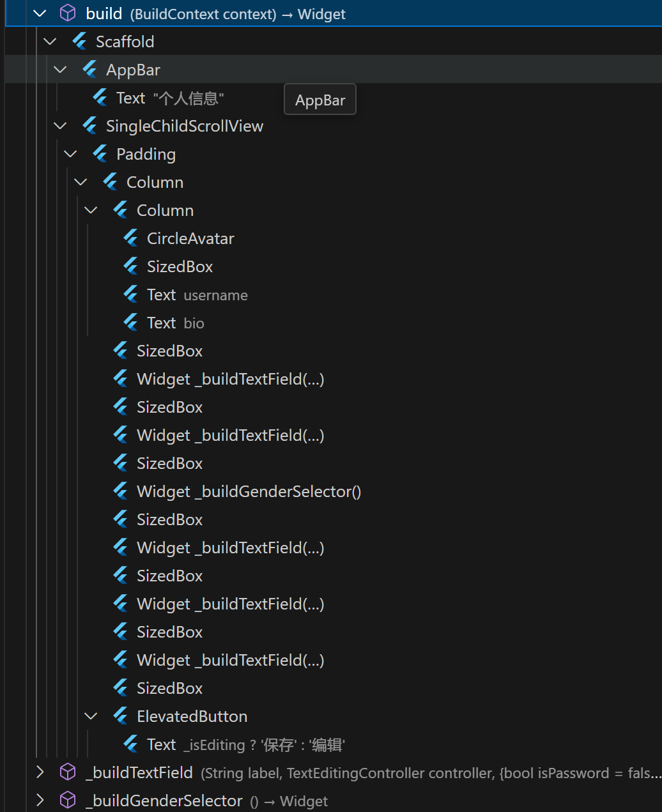Click the Flutter icon beside Text username
This screenshot has width=662, height=812.
click(x=131, y=295)
